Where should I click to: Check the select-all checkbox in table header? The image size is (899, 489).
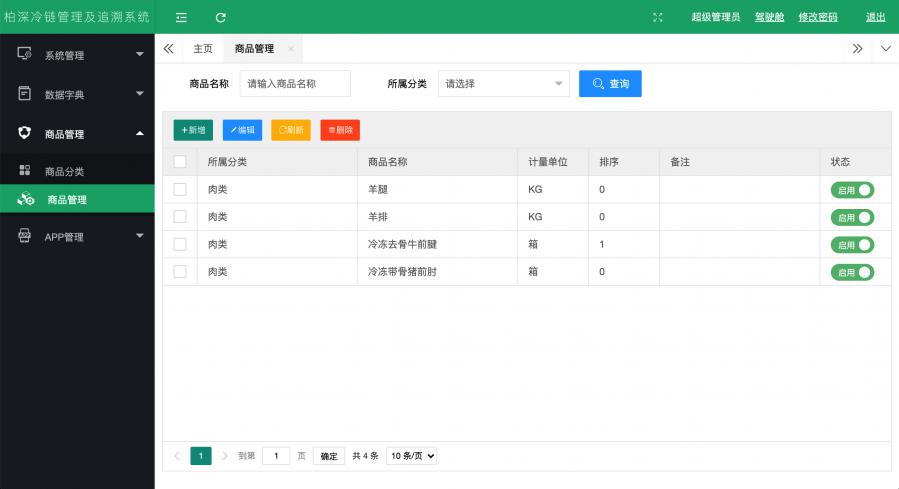tap(180, 161)
